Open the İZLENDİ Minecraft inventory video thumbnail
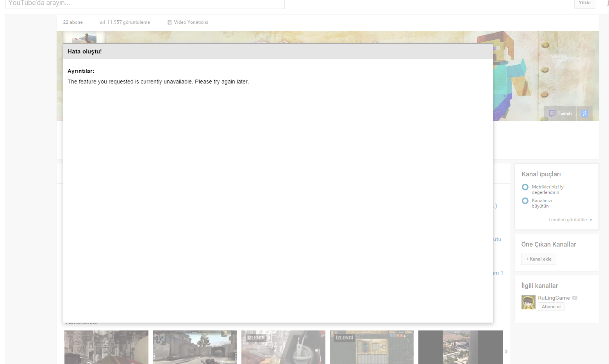 tap(371, 347)
